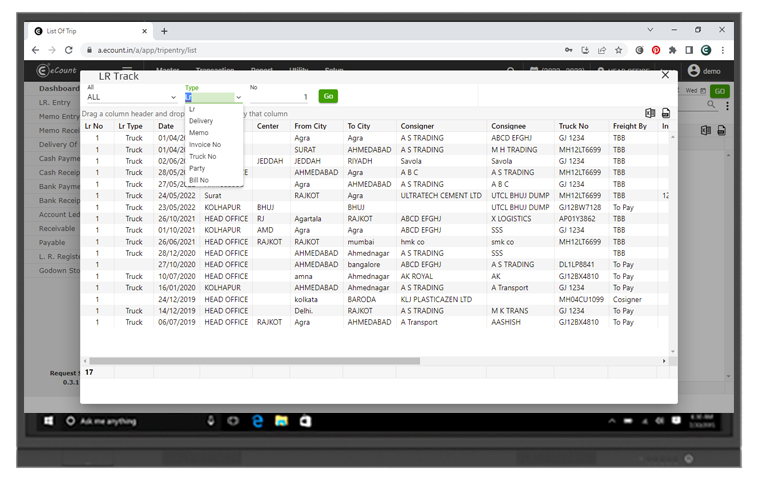
Task: Choose Invoice No in the Type list
Action: coord(205,144)
